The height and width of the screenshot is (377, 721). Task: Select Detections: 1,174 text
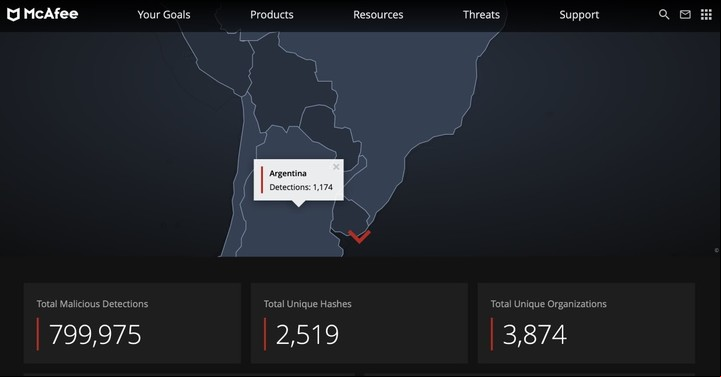click(x=301, y=187)
